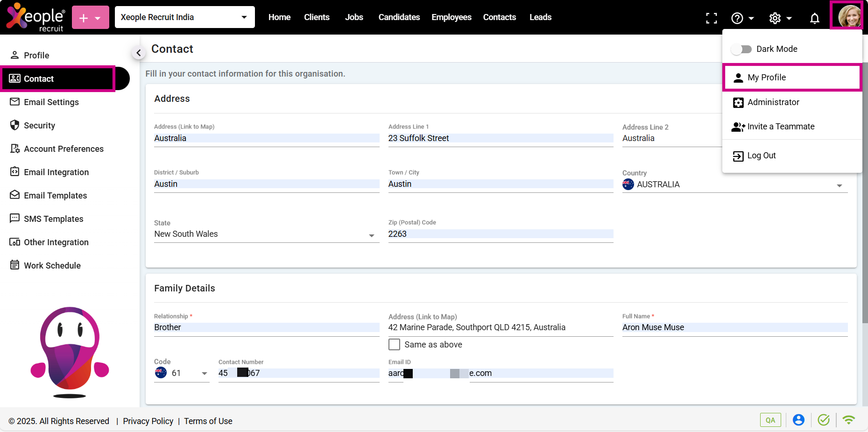The width and height of the screenshot is (868, 432).
Task: Collapse the sidebar with chevron arrow
Action: click(138, 53)
